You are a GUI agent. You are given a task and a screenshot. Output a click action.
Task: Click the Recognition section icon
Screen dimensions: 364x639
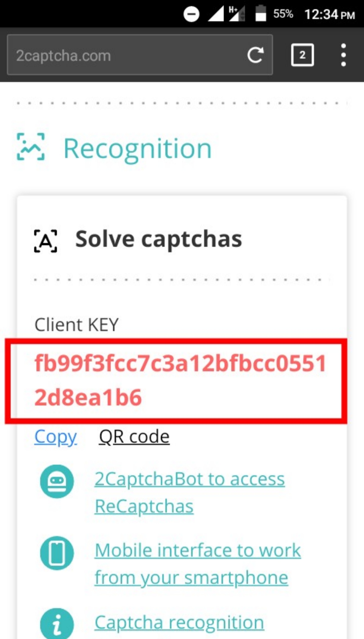pos(31,147)
